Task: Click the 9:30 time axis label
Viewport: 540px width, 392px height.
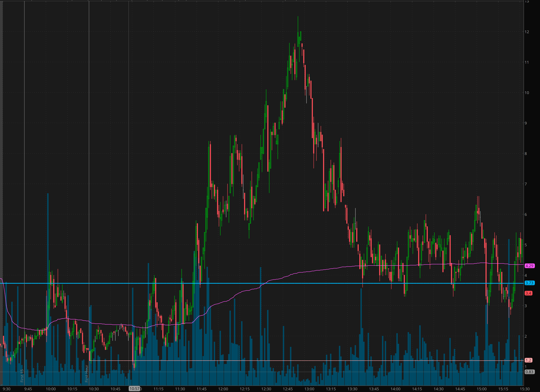Action: (x=6, y=389)
